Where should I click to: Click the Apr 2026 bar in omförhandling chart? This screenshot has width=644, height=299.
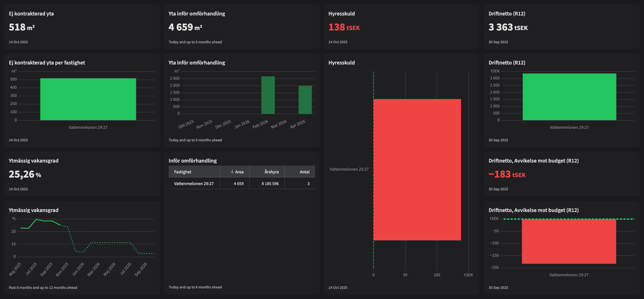(x=305, y=100)
